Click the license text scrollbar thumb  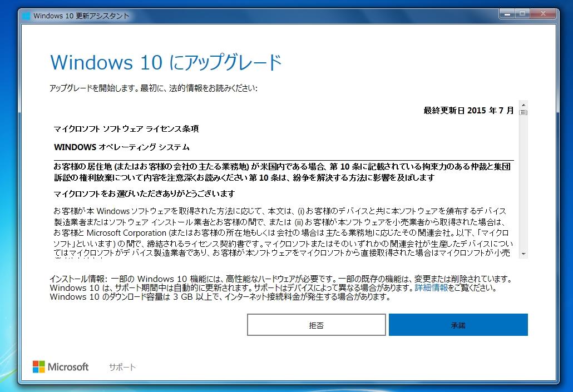pyautogui.click(x=523, y=112)
